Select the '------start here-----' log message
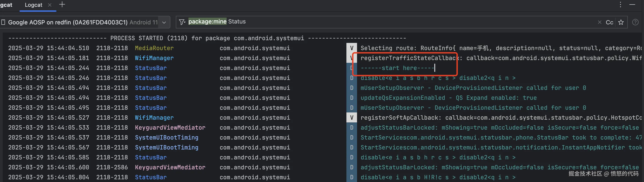 coord(397,68)
